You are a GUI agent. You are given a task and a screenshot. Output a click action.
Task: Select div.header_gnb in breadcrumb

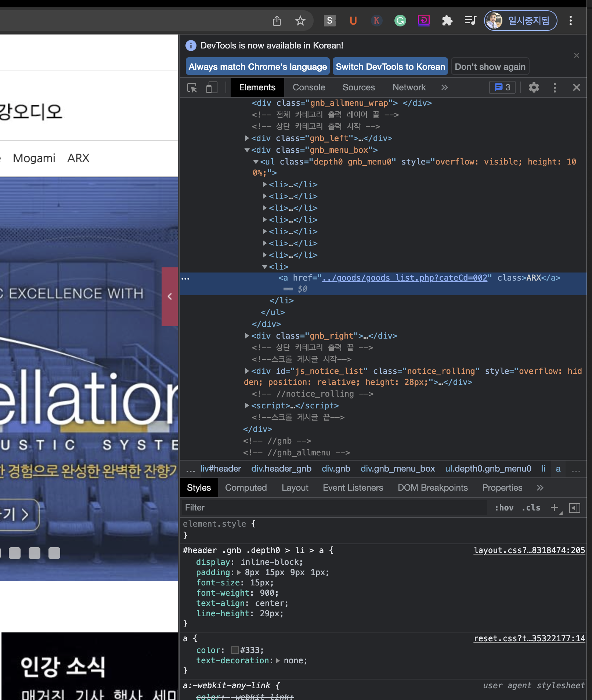(281, 469)
